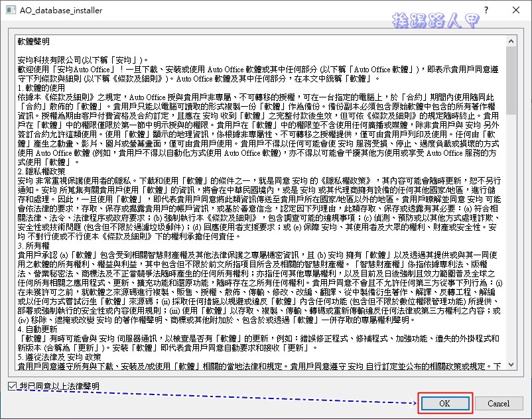Click the '1. 軟體的使用' section heading
The height and width of the screenshot is (419, 532).
[x=41, y=88]
